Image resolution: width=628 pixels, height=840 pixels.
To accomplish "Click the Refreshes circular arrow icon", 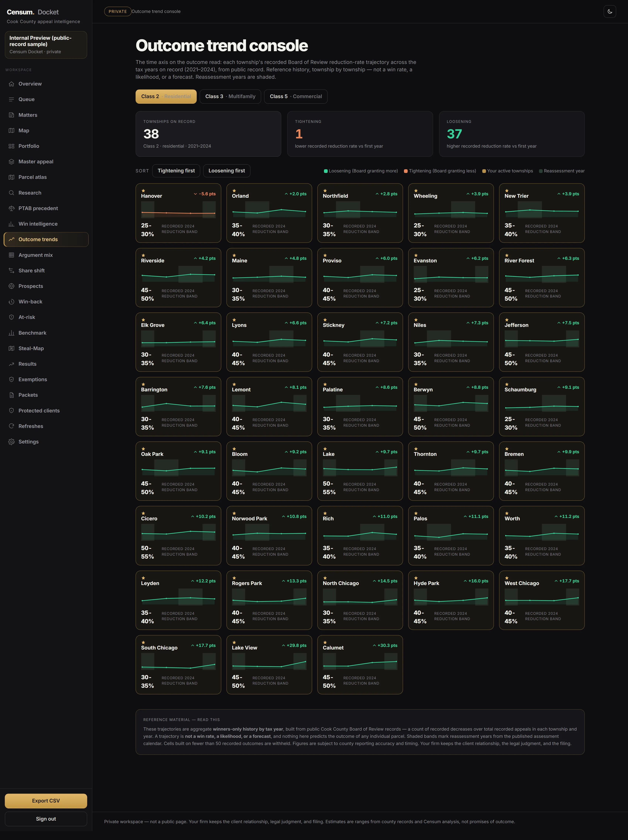I will (x=11, y=426).
